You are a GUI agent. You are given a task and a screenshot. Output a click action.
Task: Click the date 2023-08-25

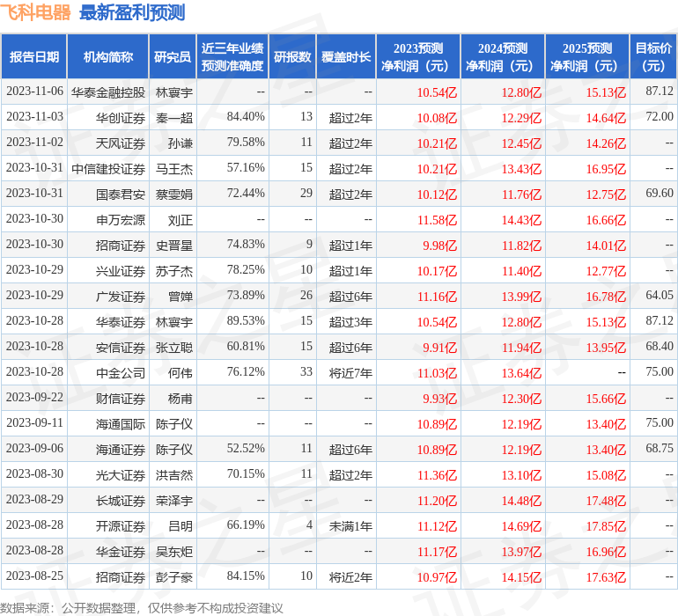[x=34, y=576]
